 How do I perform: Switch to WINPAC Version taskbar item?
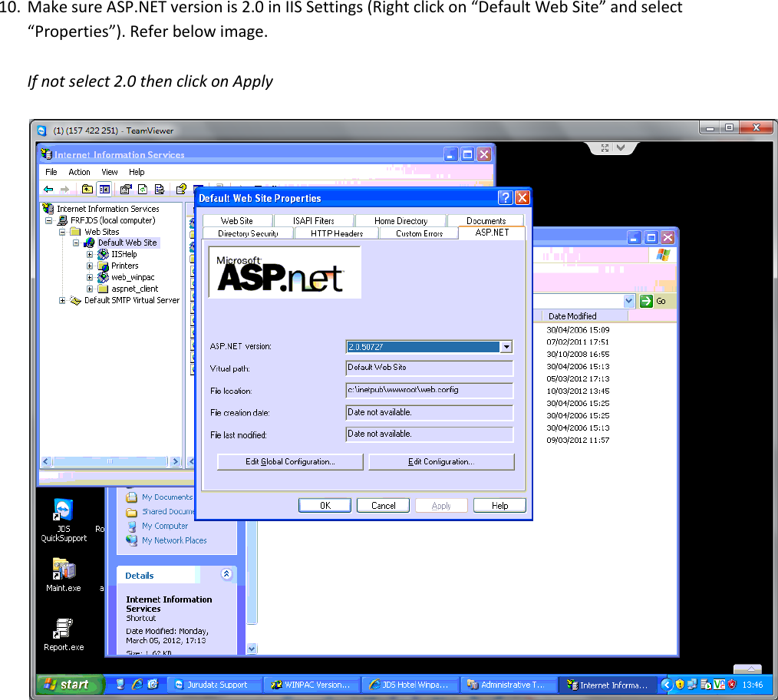(x=311, y=685)
